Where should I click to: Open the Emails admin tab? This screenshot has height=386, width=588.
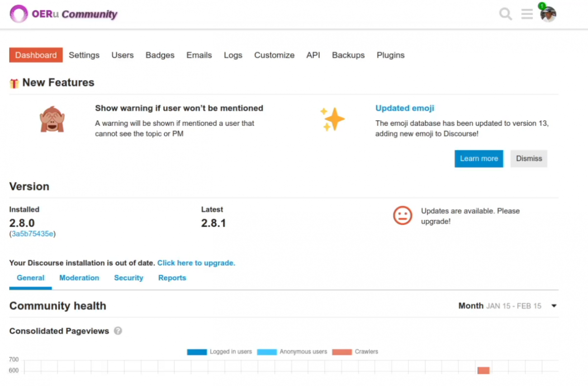click(199, 55)
